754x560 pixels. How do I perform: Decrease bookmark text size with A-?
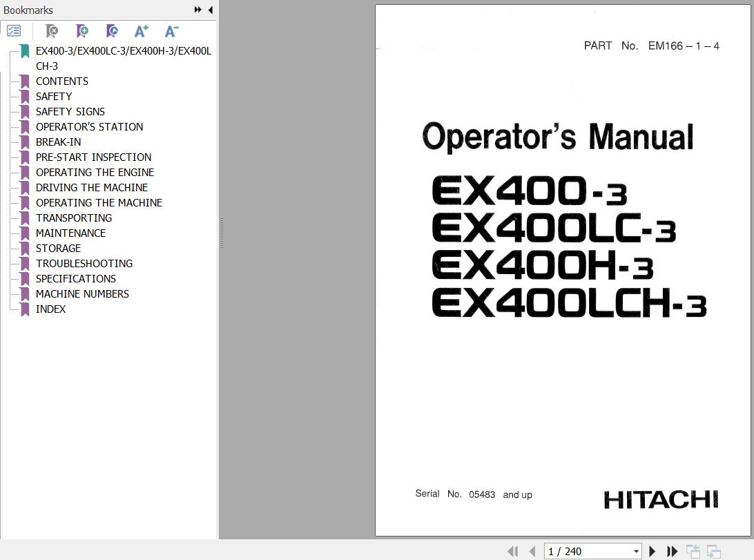click(x=171, y=31)
